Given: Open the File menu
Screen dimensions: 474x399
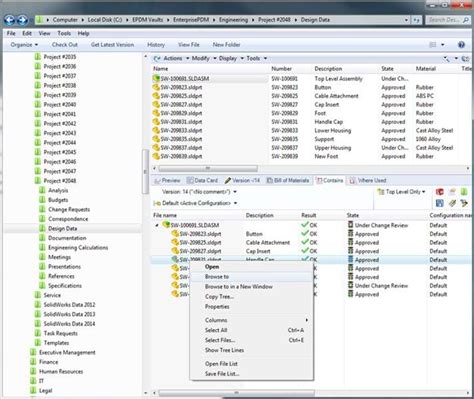Looking at the screenshot, I should [x=11, y=33].
